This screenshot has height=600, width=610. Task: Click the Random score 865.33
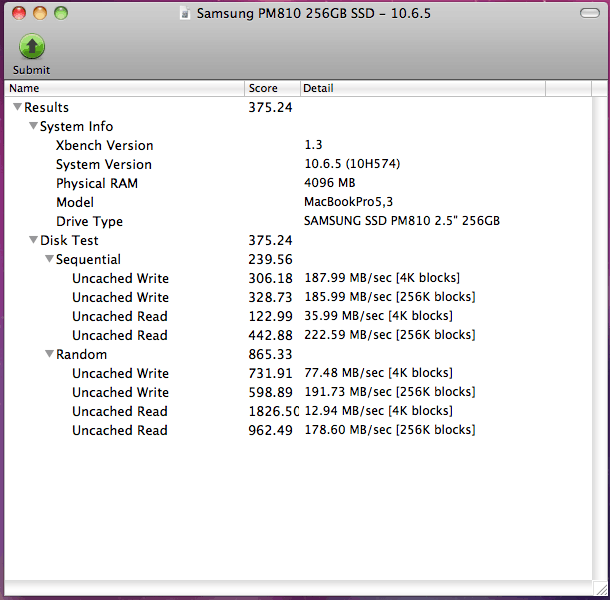[270, 354]
